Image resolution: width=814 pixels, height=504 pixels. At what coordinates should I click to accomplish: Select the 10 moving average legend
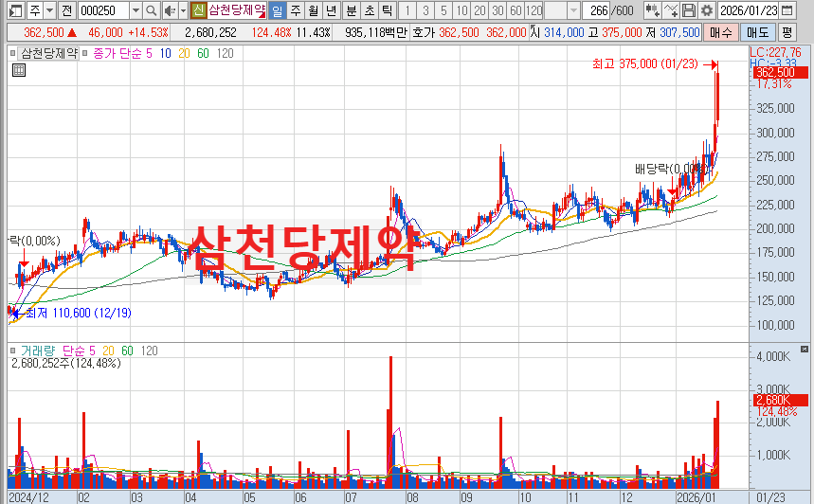(165, 53)
